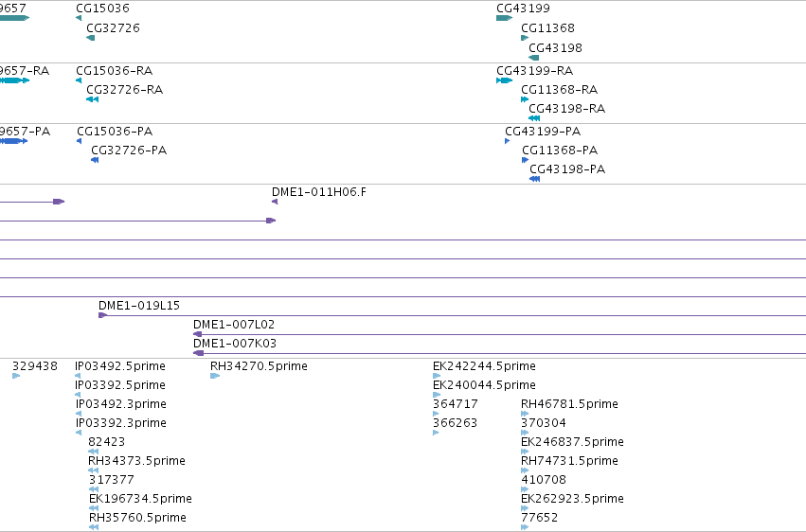Open IP03492.3prime EST
Screen dimensions: 806x532
121,403
